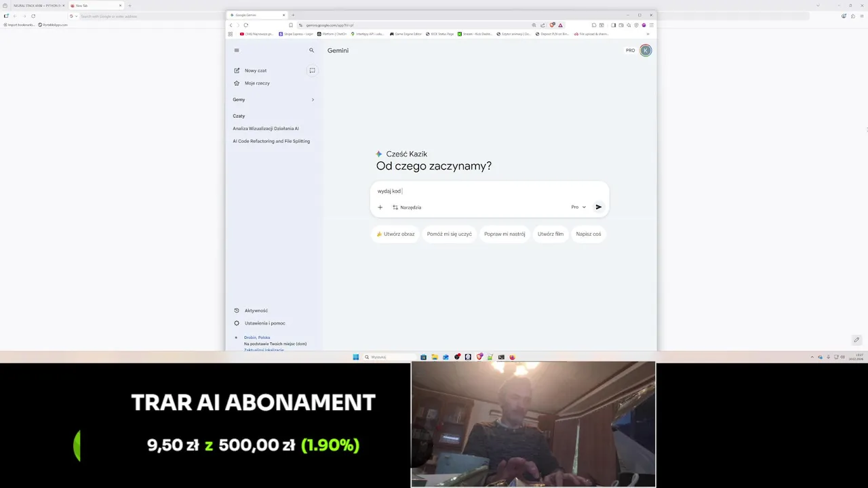Open File upload & sharing bookmark
This screenshot has width=868, height=488.
pyautogui.click(x=591, y=34)
